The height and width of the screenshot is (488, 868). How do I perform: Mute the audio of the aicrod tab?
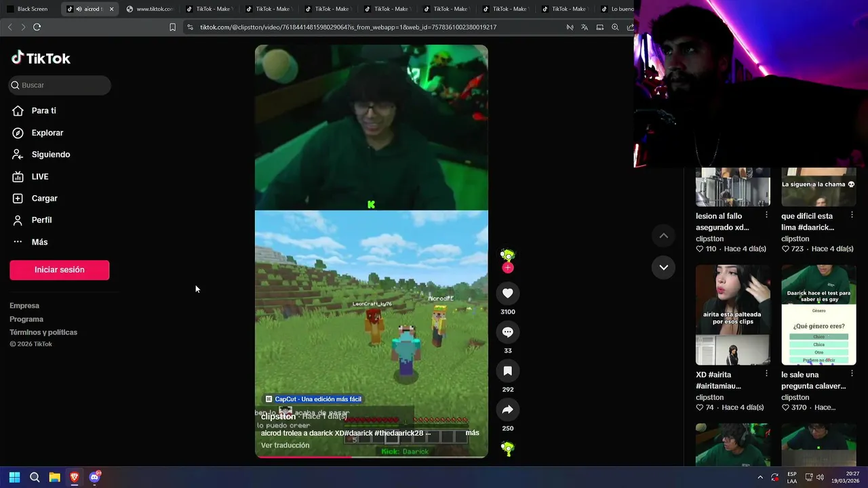79,9
